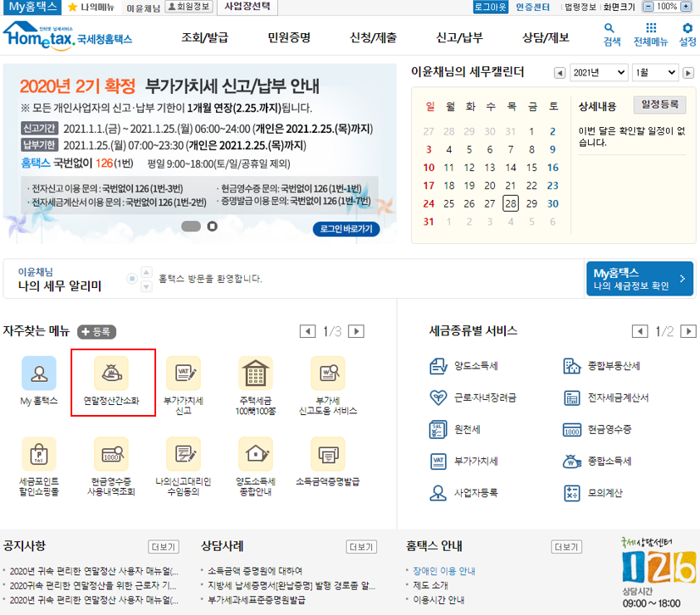The image size is (700, 615).
Task: Click 더보기 next to 공지사항
Action: [164, 547]
